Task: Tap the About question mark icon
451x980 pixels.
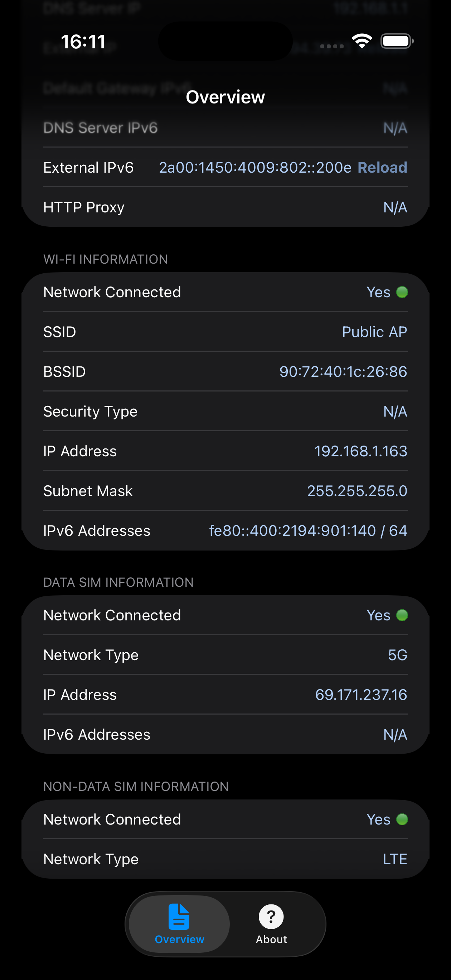Action: point(271,916)
